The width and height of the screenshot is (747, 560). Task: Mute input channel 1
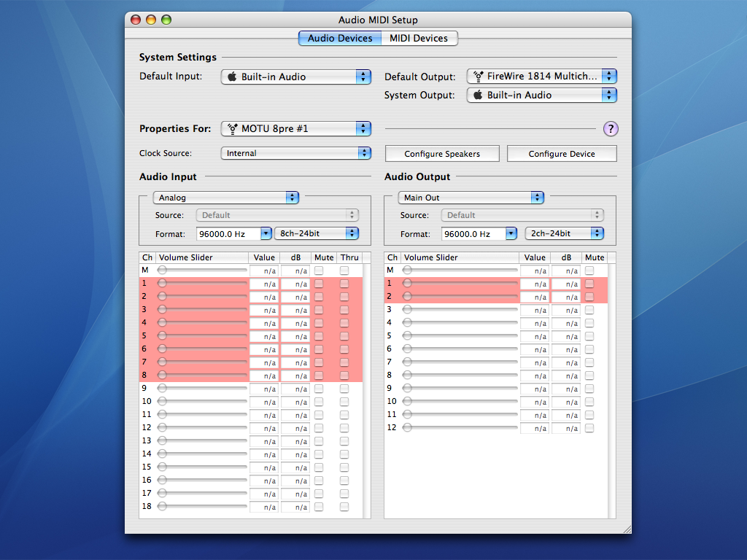[319, 284]
